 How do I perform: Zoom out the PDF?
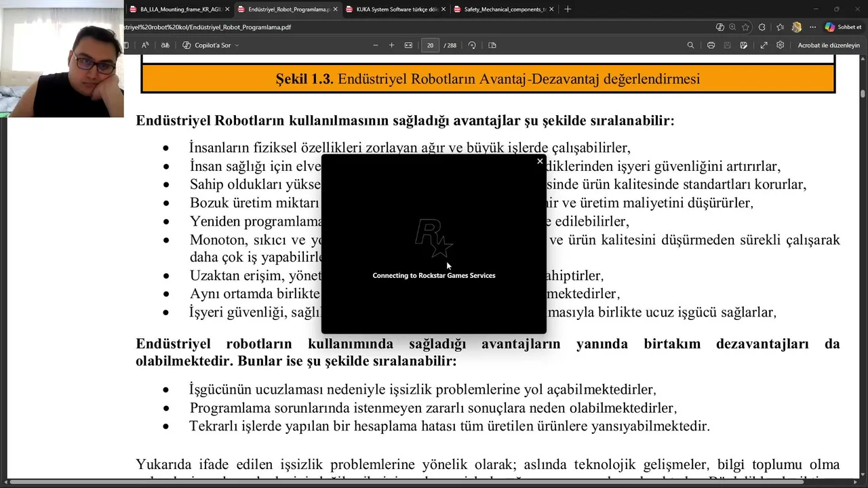click(x=376, y=45)
